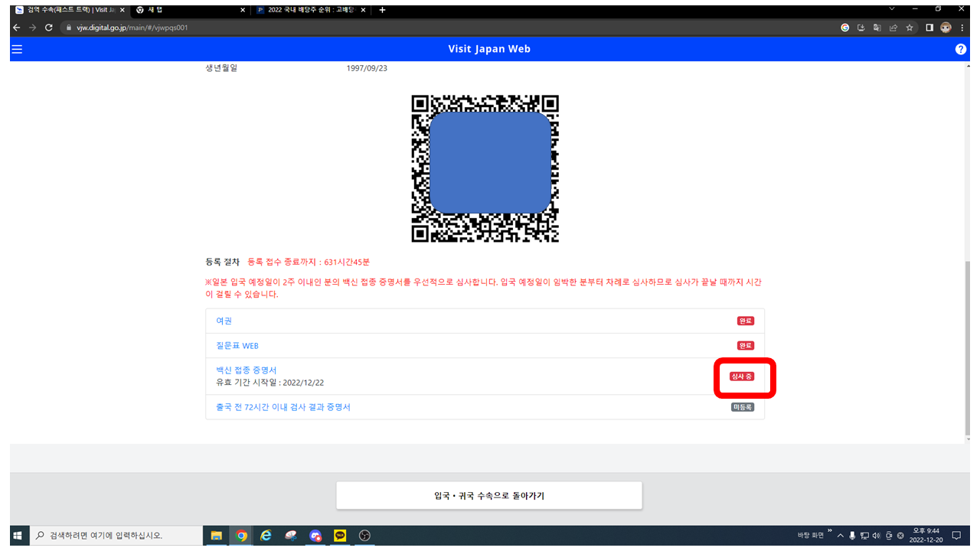Open the Visit Japan Web hamburger menu
This screenshot has height=551, width=980.
tap(17, 49)
